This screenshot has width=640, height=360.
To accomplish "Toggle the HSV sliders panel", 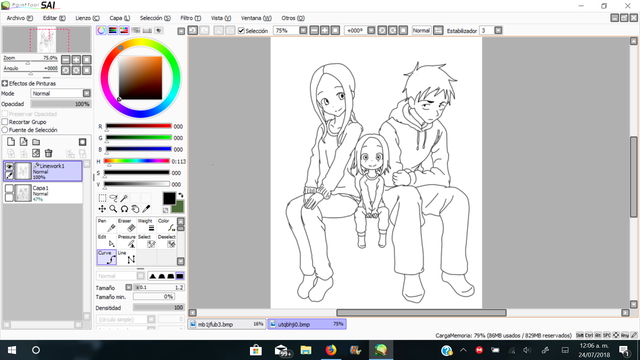I will click(124, 30).
